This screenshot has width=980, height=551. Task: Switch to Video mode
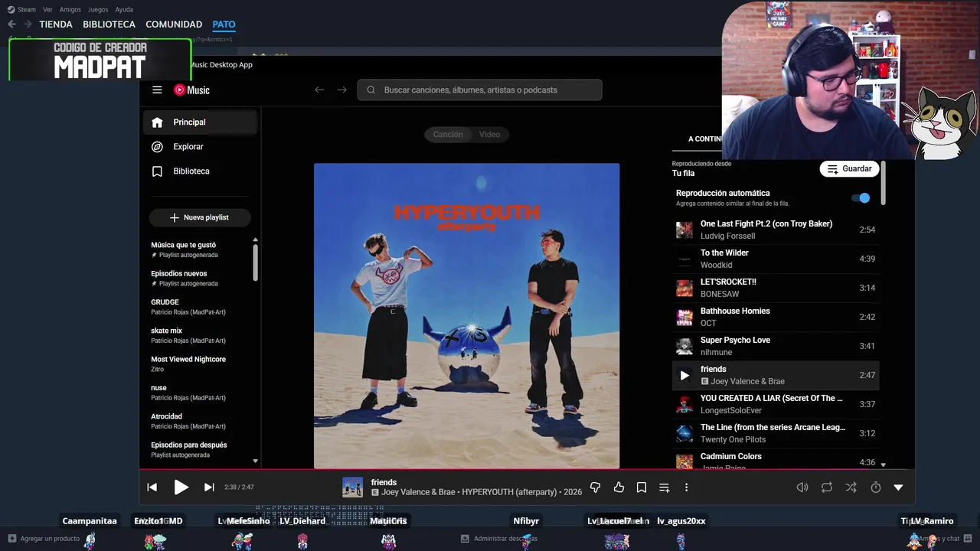[x=490, y=134]
